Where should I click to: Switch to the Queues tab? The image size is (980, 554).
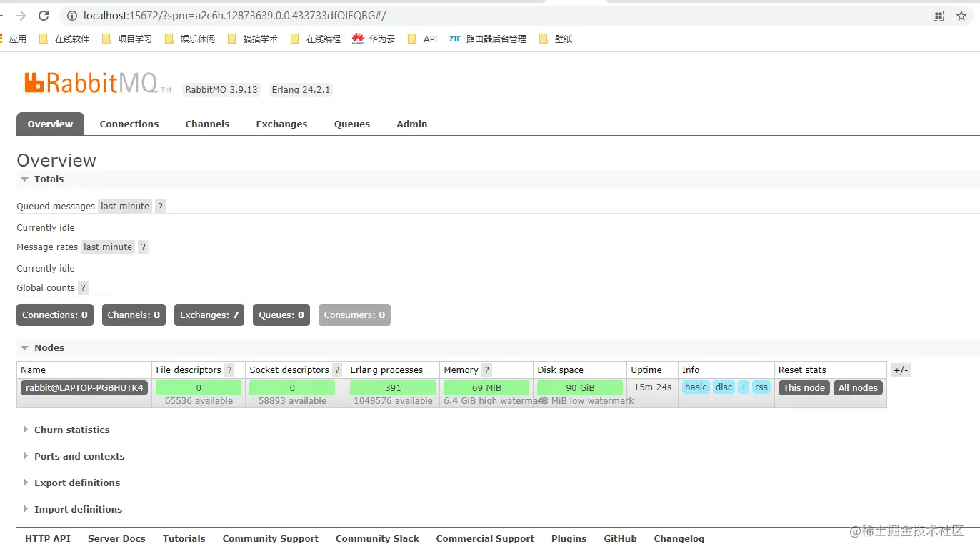click(x=352, y=124)
